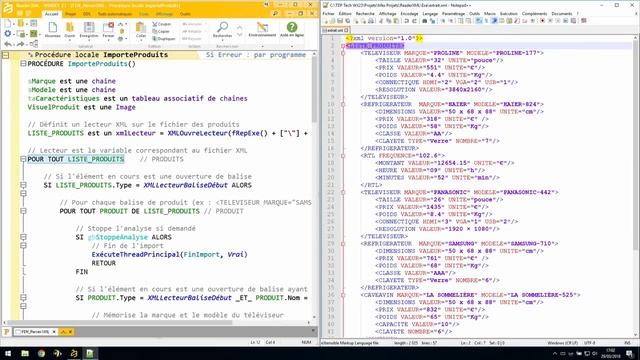Viewport: 640px width, 360px height.
Task: Open Fermer dropdown arrow in WinDev ribbon
Action: pyautogui.click(x=108, y=40)
